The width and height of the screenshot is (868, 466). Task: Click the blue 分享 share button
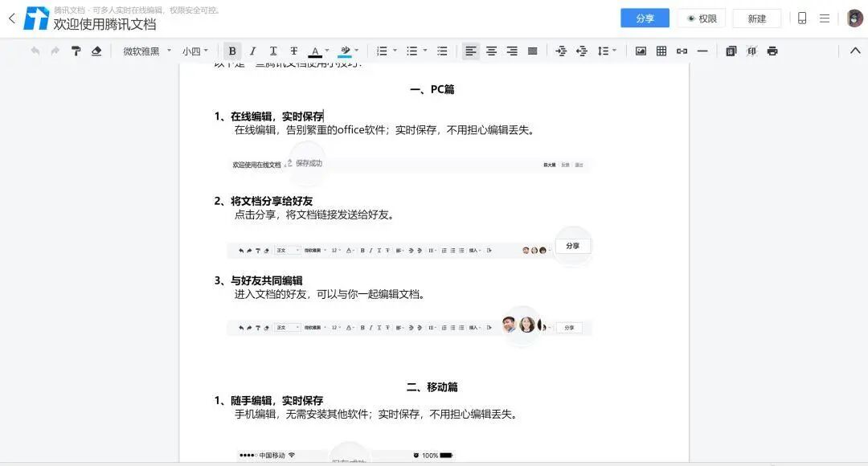(x=645, y=18)
